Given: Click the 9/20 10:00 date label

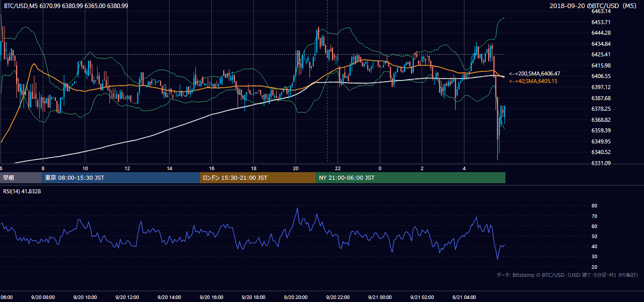Looking at the screenshot, I should tap(85, 297).
